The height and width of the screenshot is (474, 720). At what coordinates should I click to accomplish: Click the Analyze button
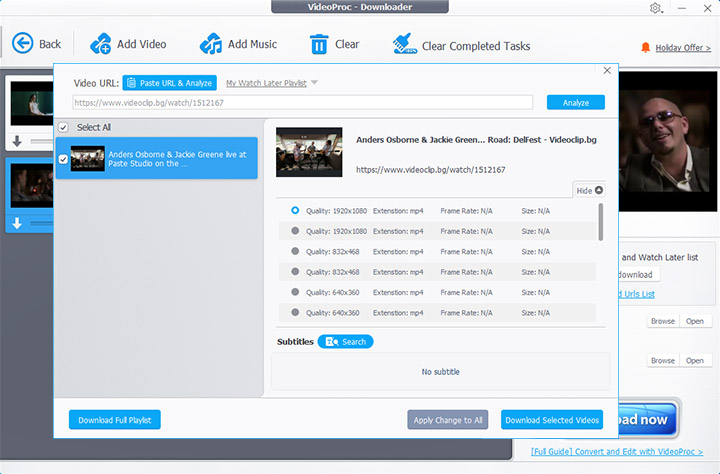pyautogui.click(x=575, y=102)
